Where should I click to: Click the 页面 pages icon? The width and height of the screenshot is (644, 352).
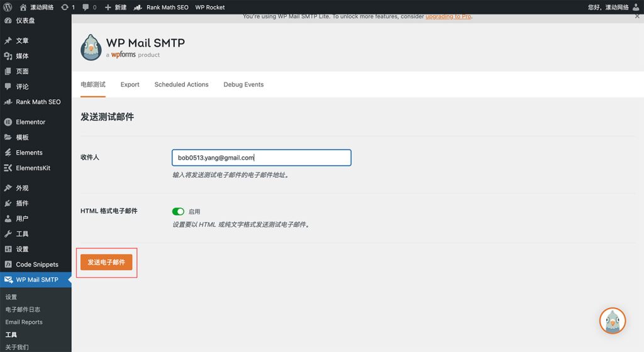[x=8, y=71]
